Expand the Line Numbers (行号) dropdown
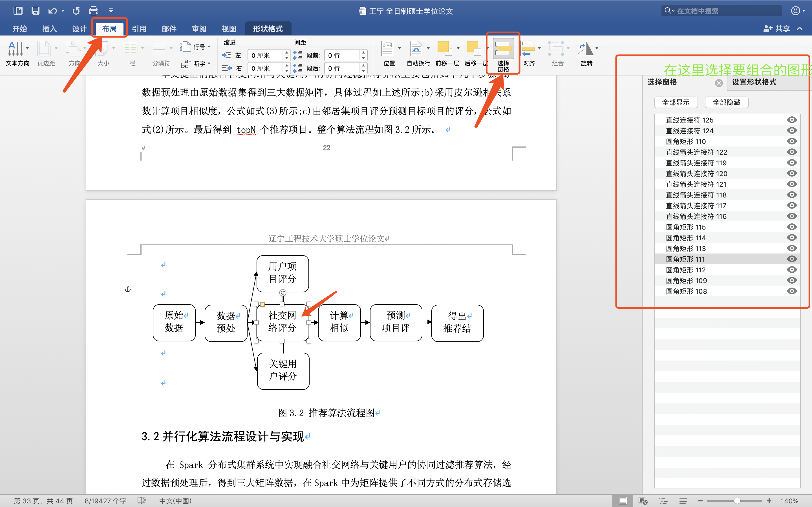 209,46
